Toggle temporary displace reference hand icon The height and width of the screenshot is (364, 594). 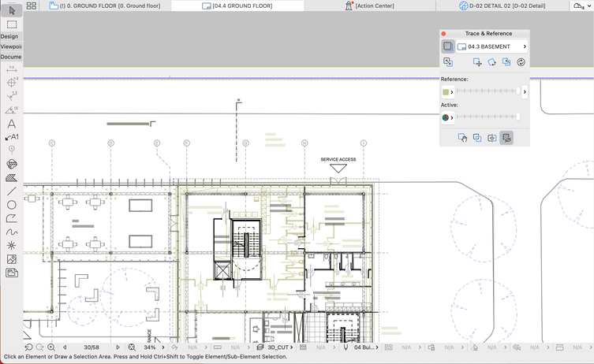pos(463,138)
